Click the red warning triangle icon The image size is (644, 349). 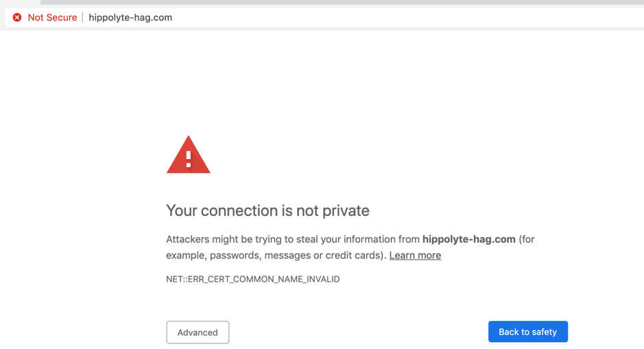pos(188,155)
